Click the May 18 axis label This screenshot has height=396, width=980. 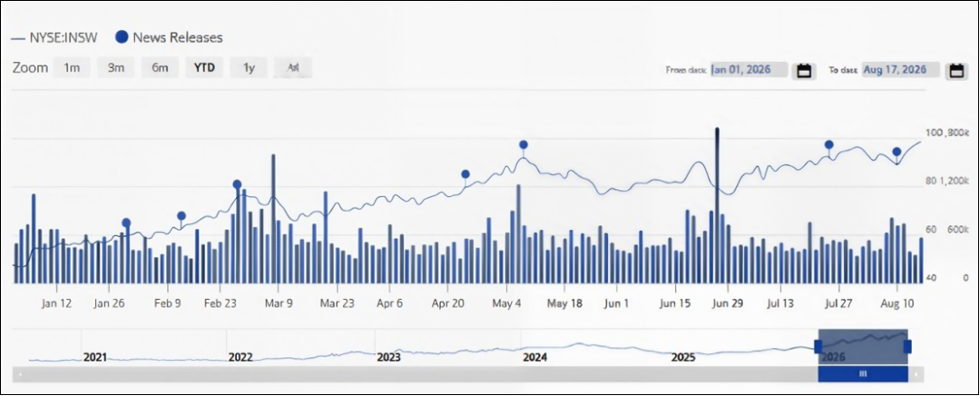coord(564,303)
